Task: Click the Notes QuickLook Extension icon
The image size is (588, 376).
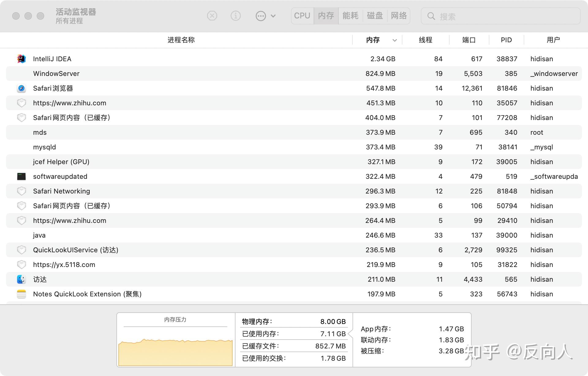Action: tap(21, 294)
